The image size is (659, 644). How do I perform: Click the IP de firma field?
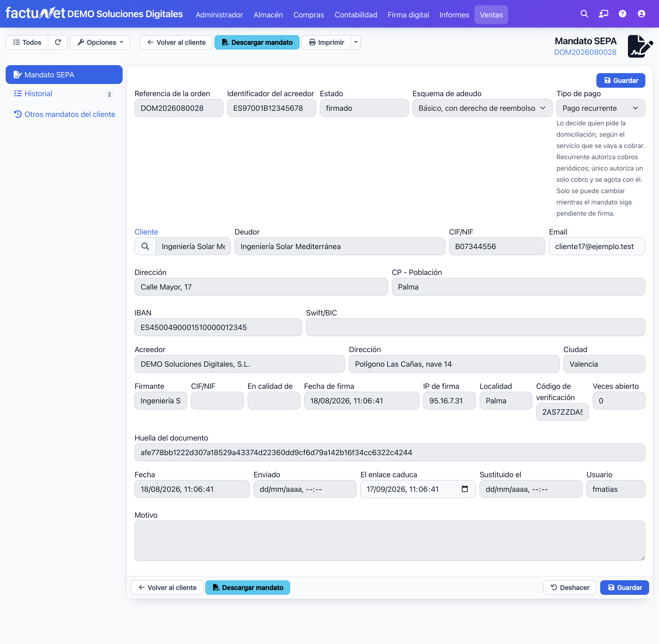point(449,401)
